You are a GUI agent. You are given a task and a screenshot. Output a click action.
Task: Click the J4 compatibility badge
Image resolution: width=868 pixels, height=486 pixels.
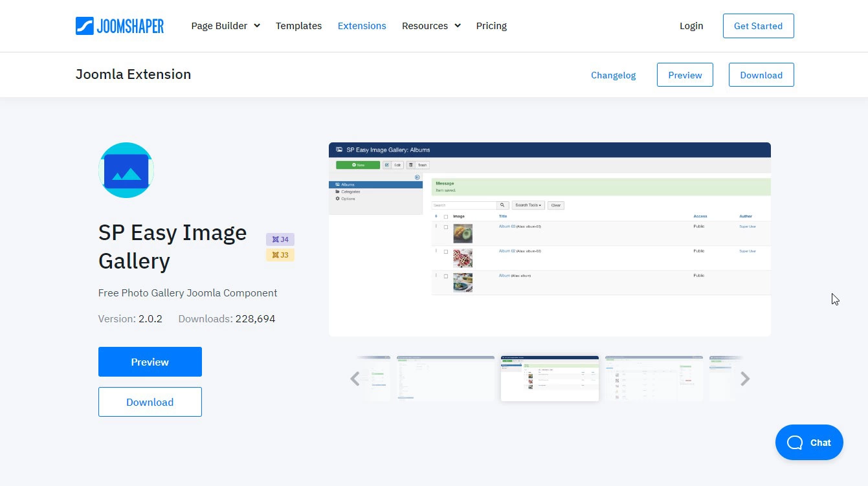[x=280, y=239]
